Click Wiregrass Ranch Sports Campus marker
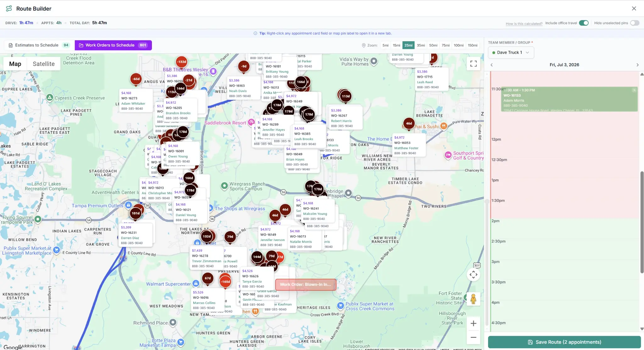644x350 pixels. [x=224, y=186]
